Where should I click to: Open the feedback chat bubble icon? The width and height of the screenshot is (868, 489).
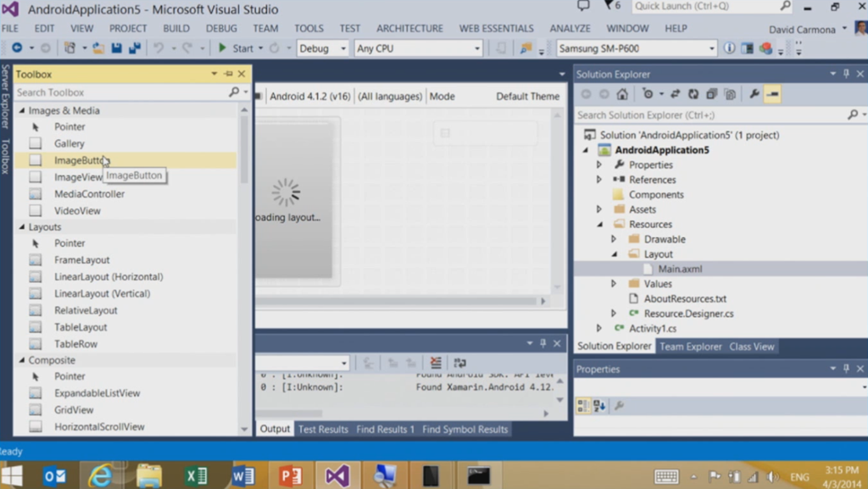coord(583,6)
